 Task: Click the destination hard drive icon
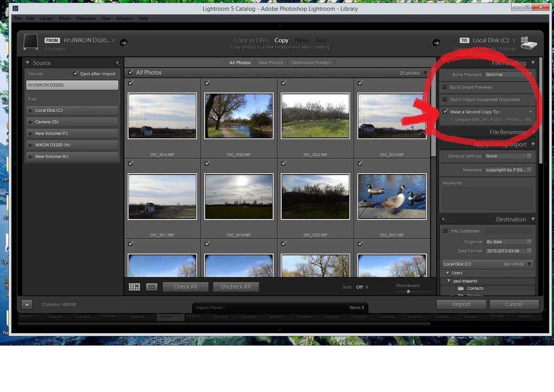click(529, 43)
